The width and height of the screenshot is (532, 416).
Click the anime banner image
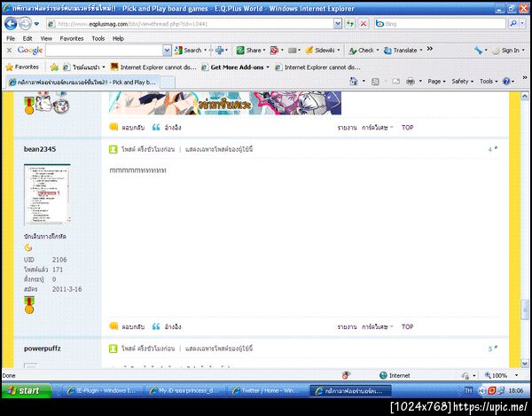225,103
